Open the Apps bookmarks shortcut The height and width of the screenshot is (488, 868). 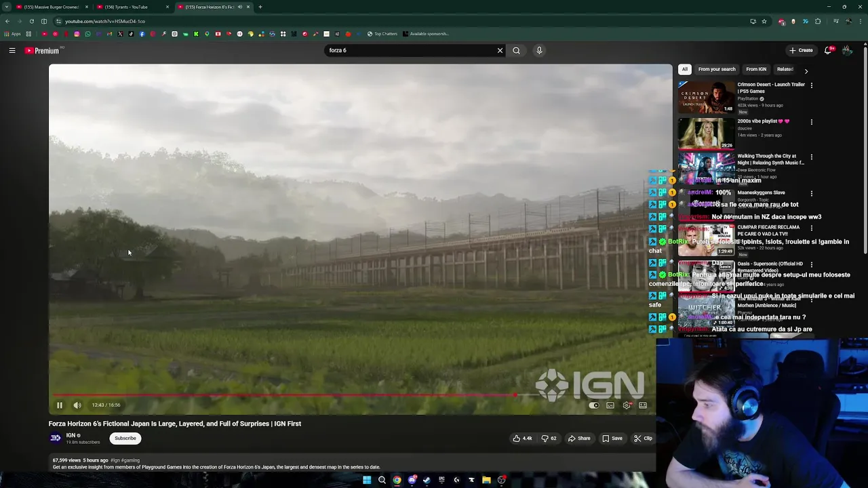coord(12,34)
